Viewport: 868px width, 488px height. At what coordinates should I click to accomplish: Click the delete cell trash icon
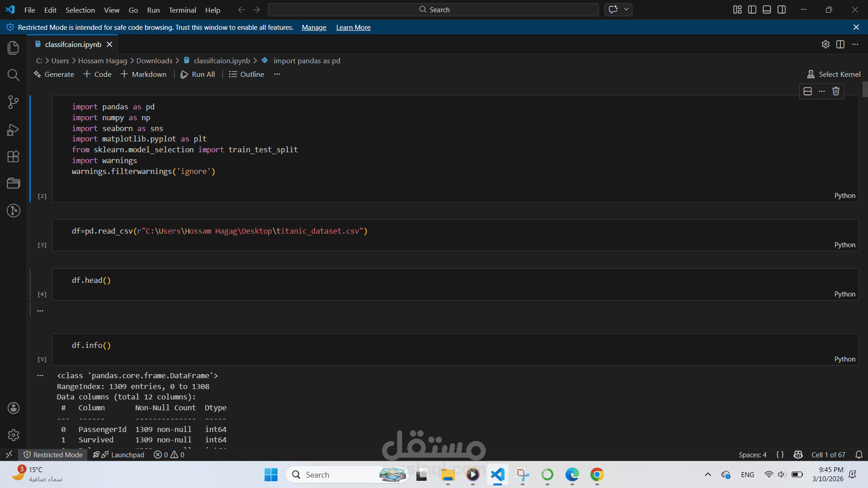click(x=836, y=91)
